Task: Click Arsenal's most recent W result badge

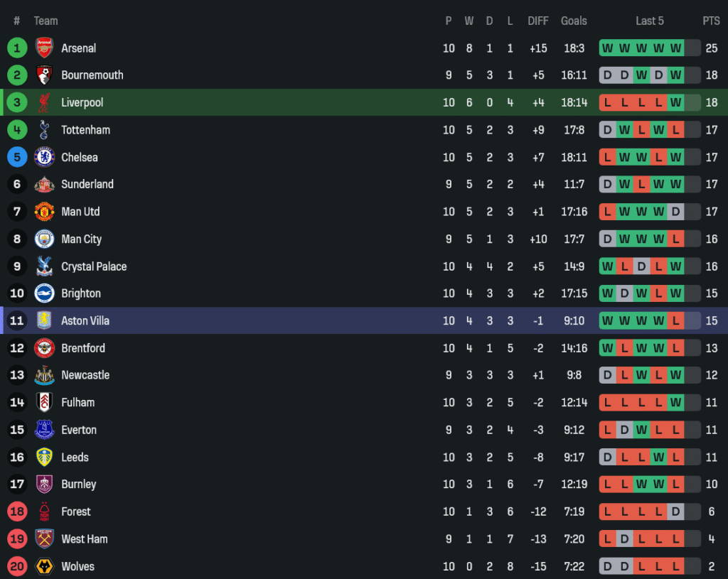Action: (675, 48)
